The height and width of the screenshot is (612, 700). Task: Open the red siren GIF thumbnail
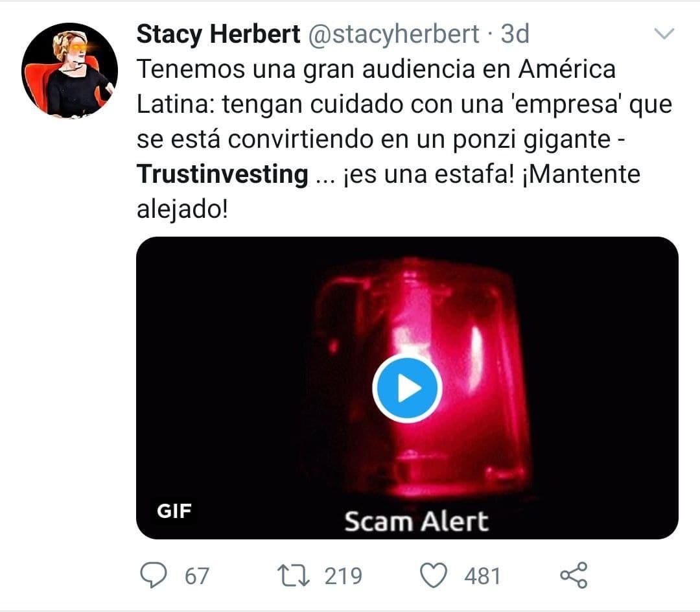(407, 388)
